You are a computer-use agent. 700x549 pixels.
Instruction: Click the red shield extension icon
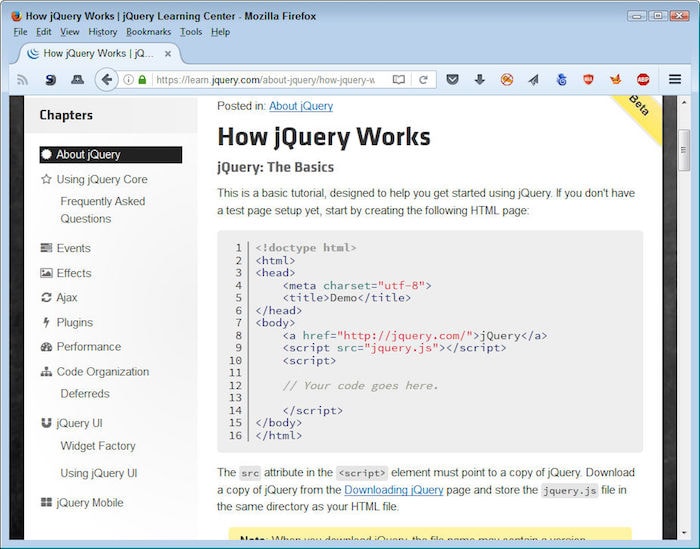[x=588, y=80]
